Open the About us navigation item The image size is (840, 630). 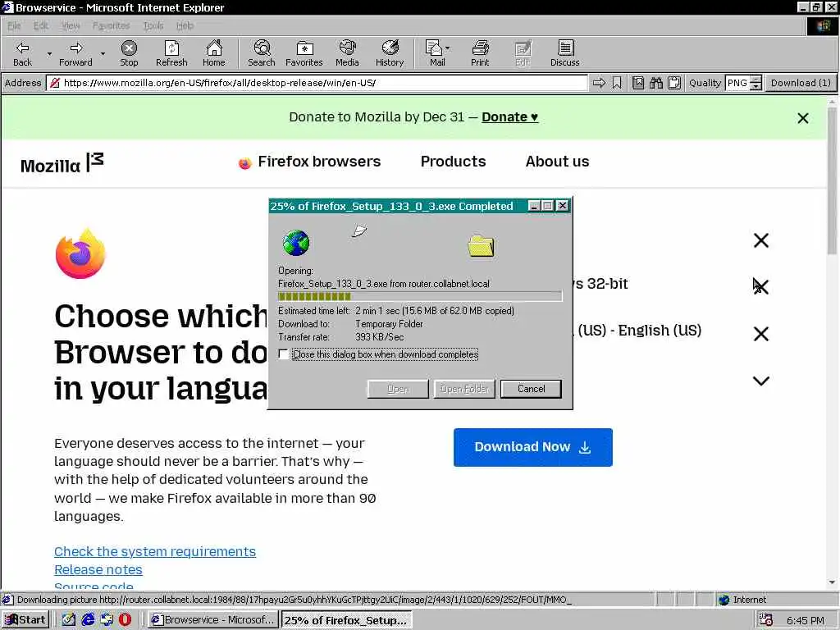coord(557,162)
